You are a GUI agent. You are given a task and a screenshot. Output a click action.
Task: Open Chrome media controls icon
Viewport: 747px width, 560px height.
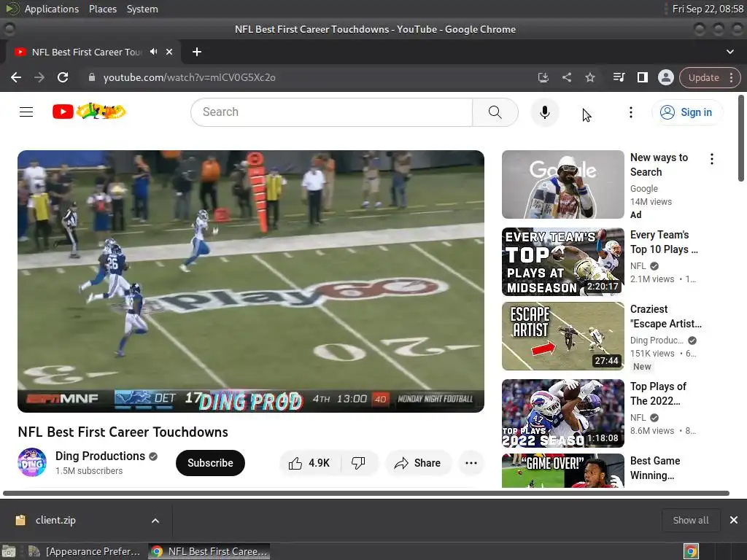point(619,77)
